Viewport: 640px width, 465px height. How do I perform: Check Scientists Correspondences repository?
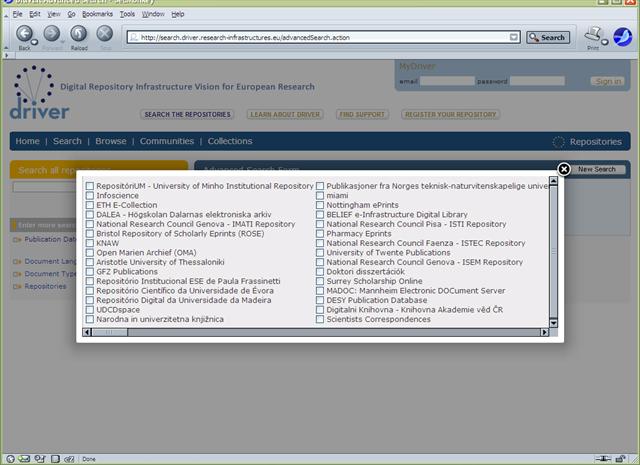[320, 319]
